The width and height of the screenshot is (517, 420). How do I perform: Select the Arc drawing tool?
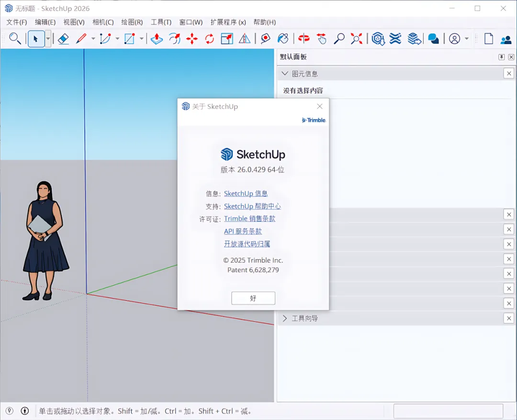coord(105,39)
